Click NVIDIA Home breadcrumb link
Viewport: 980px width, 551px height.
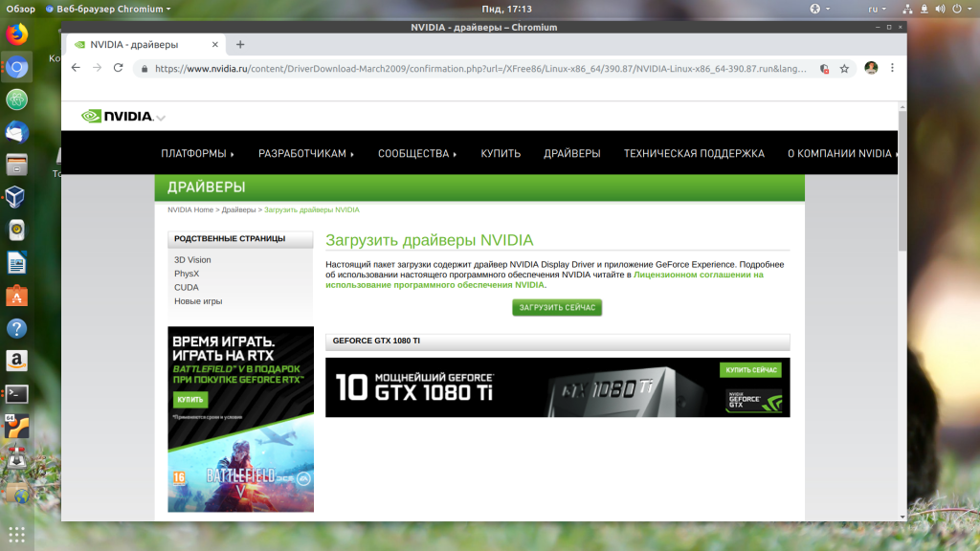tap(190, 209)
